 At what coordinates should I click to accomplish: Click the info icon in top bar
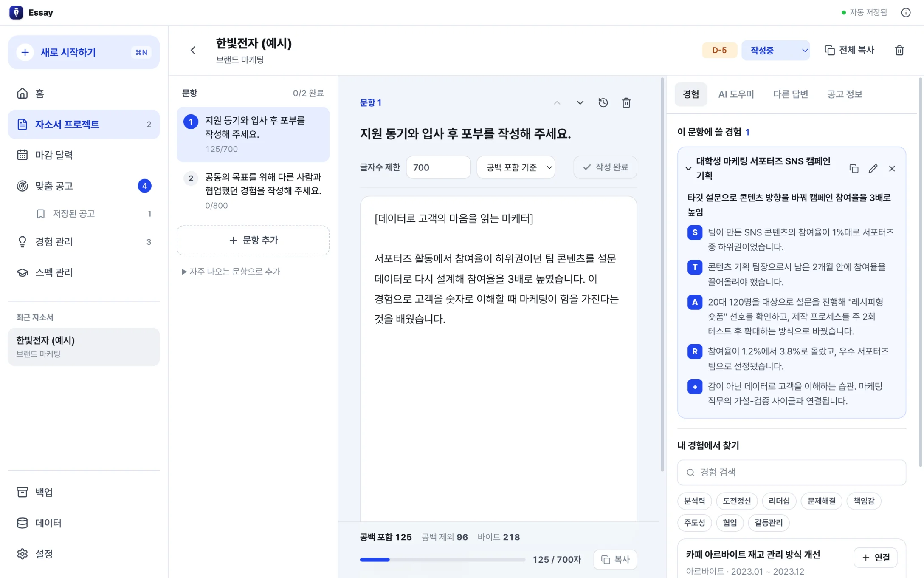906,12
